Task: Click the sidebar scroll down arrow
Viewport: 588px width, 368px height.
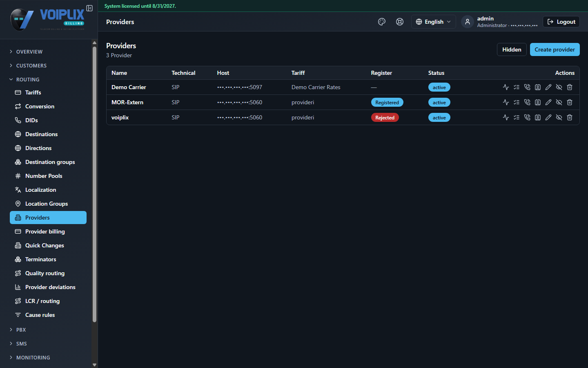Action: click(95, 365)
